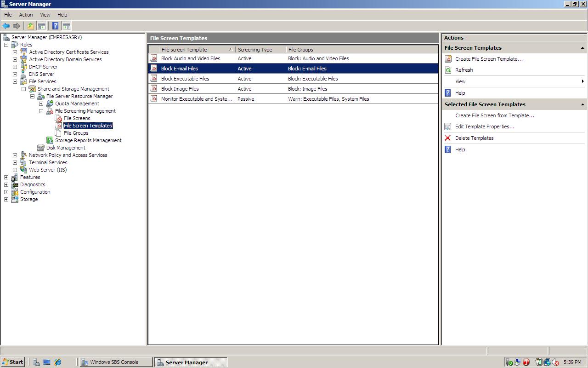The image size is (588, 368).
Task: Click the blue Help toolbar icon
Action: (56, 26)
